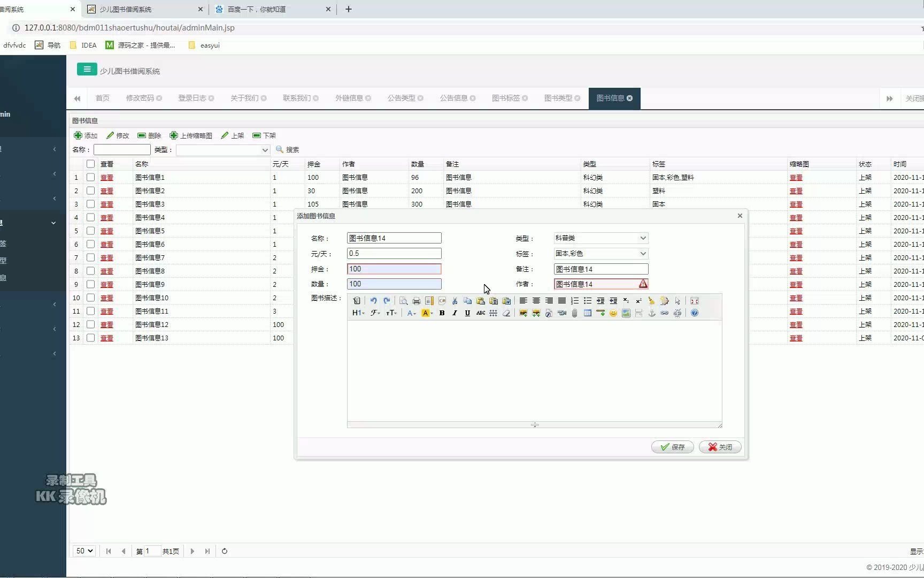The width and height of the screenshot is (924, 578).
Task: Switch to the 首页 tab
Action: [102, 98]
